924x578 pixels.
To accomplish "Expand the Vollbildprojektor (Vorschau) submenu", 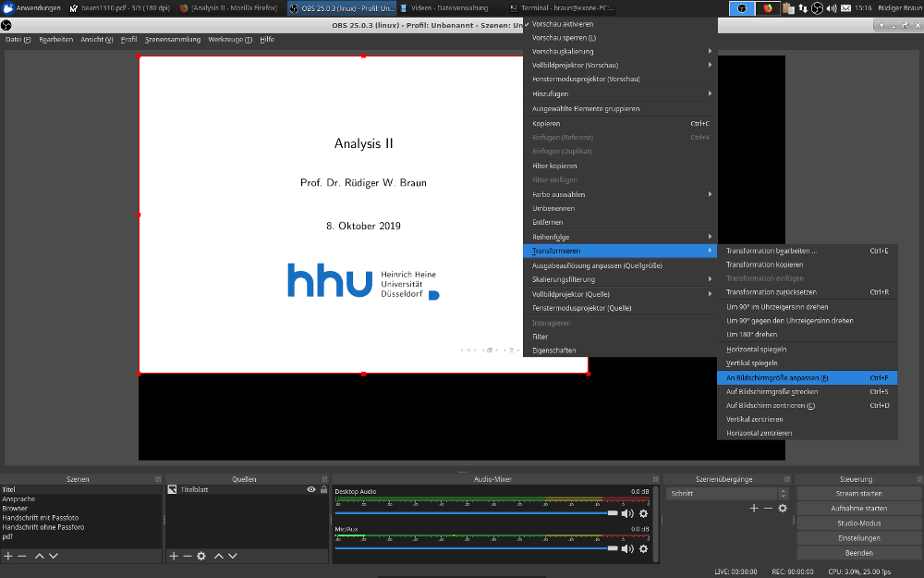I will tap(620, 66).
